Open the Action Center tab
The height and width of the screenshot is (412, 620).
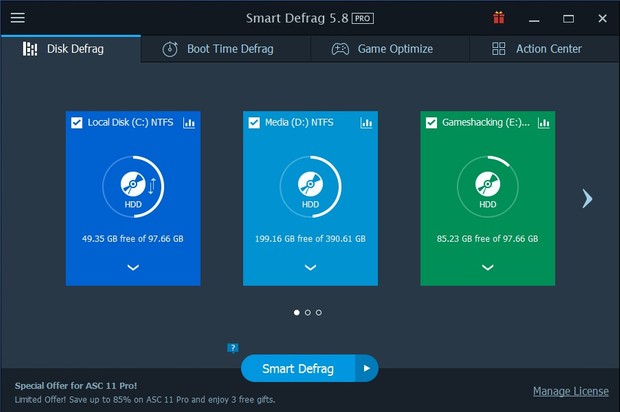[544, 49]
